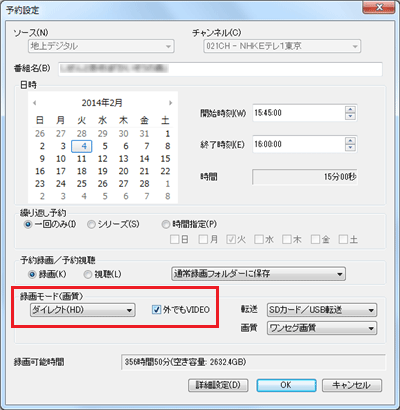Select February 15 in the calendar
Screen dimensions: 400x410
(x=165, y=159)
